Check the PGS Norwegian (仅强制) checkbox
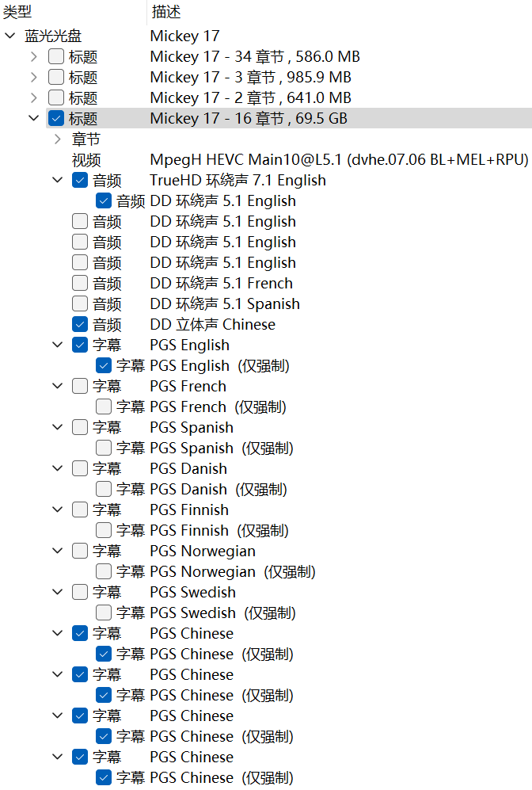This screenshot has height=790, width=532. 103,572
